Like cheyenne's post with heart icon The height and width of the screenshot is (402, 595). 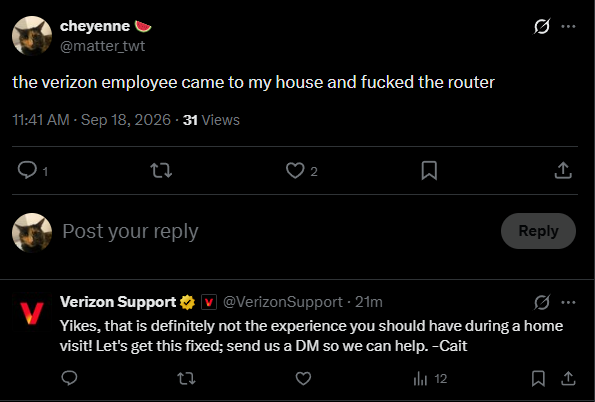click(295, 170)
